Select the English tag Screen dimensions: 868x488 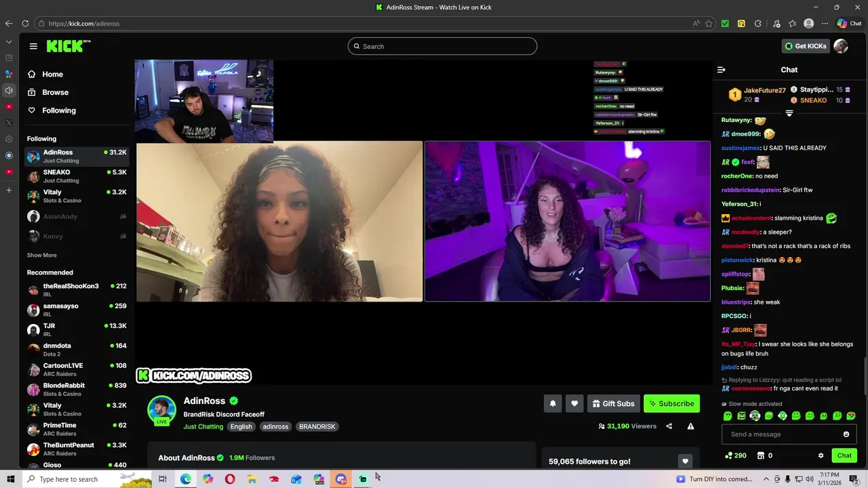(241, 426)
